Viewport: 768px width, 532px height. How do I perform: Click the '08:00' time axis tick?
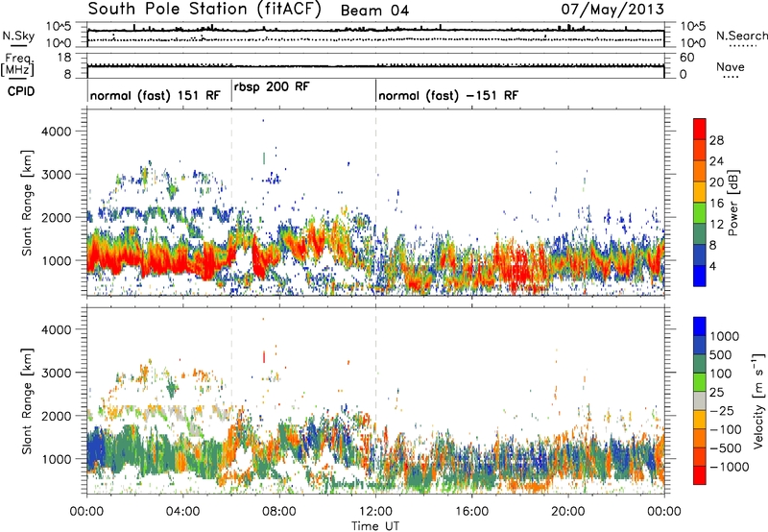pos(279,512)
